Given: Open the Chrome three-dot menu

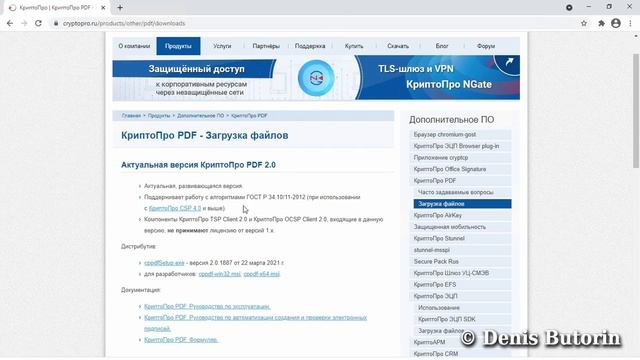Looking at the screenshot, I should pos(631,23).
